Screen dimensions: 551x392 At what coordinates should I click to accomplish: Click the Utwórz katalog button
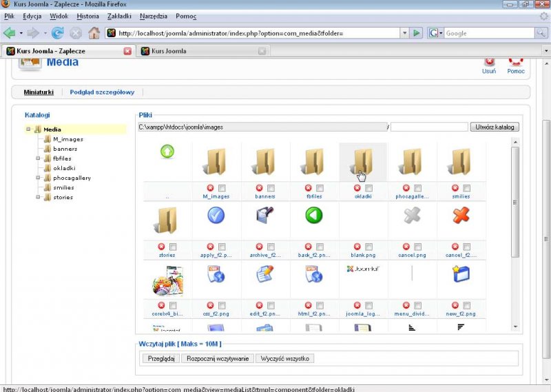click(x=495, y=127)
